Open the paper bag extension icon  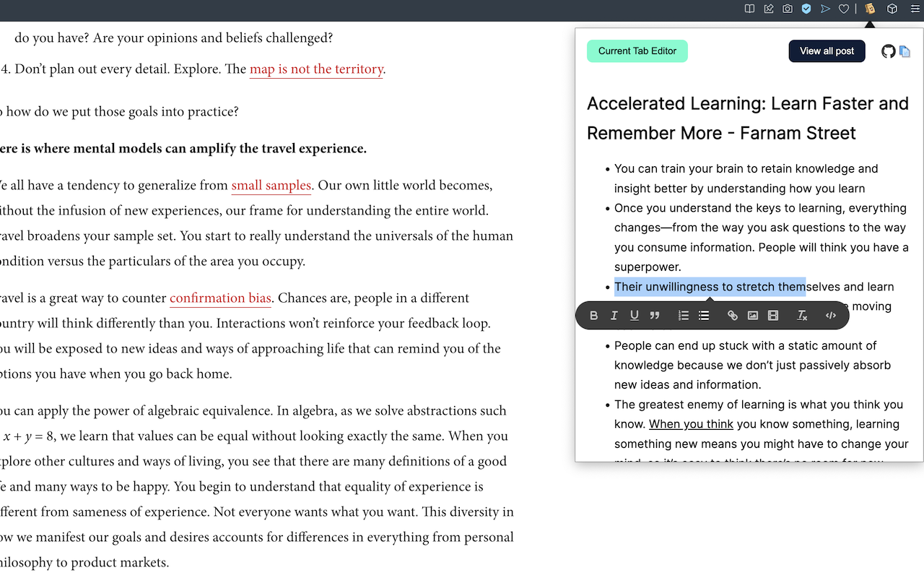[870, 9]
